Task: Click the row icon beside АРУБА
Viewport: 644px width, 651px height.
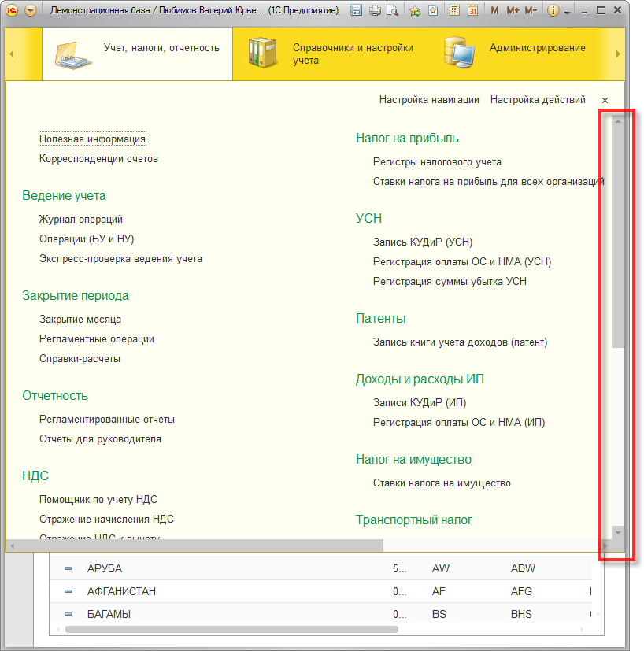Action: (x=68, y=568)
